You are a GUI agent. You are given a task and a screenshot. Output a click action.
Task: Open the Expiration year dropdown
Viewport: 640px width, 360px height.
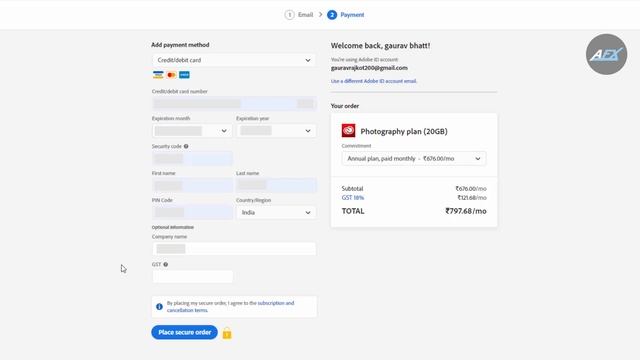click(276, 131)
